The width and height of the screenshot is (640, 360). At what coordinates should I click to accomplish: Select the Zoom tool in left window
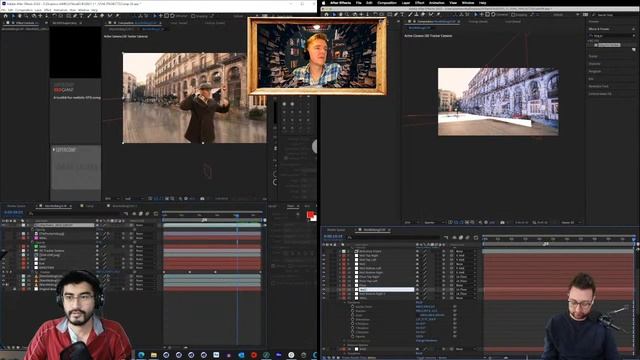point(26,16)
